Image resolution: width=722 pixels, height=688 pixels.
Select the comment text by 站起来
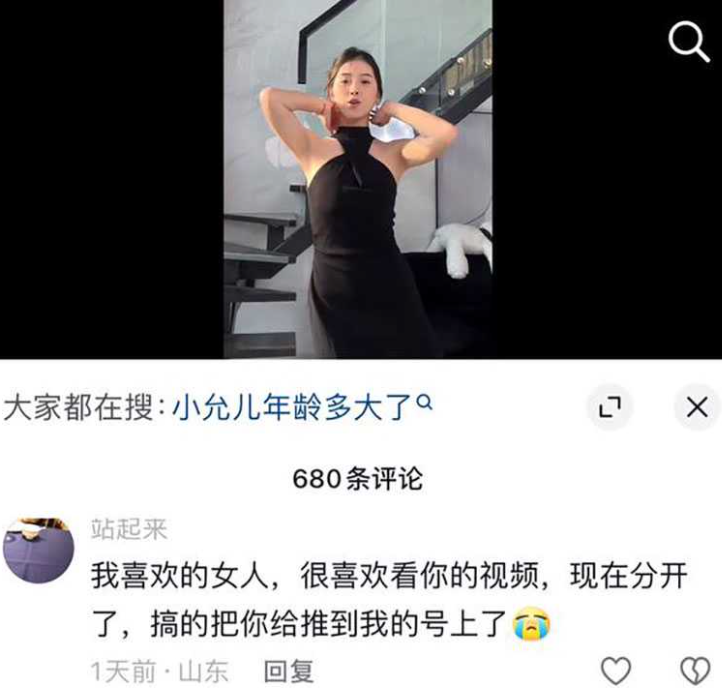click(x=389, y=600)
